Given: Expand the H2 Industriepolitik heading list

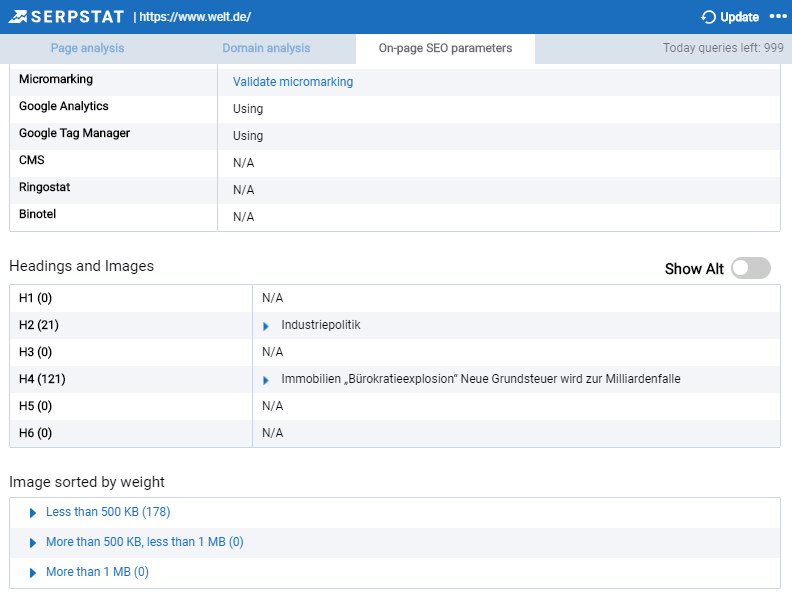Looking at the screenshot, I should (266, 326).
